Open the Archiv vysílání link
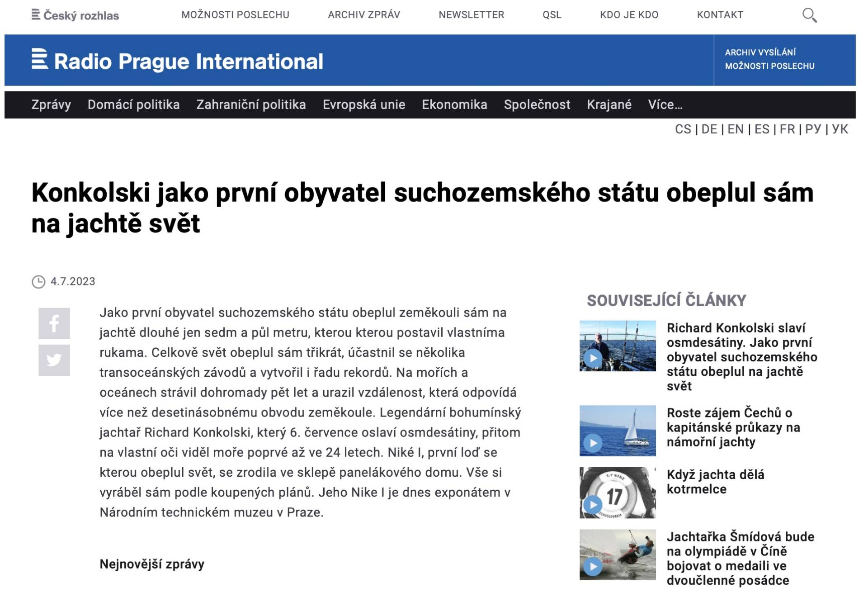868x602 pixels. (760, 52)
